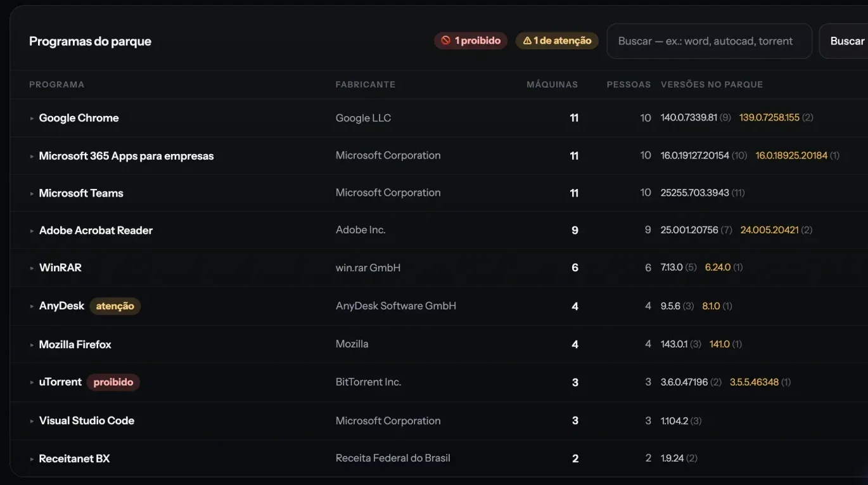Click the 'Adobe Inc.' manufacturer cell

coord(361,230)
